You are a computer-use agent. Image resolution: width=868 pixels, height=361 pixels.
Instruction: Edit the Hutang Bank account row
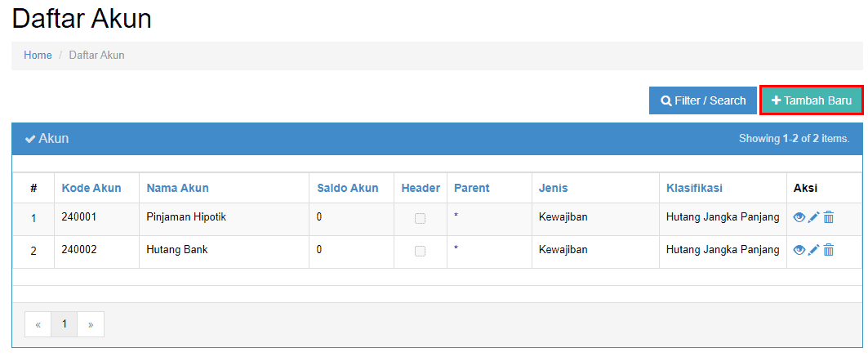pos(813,250)
